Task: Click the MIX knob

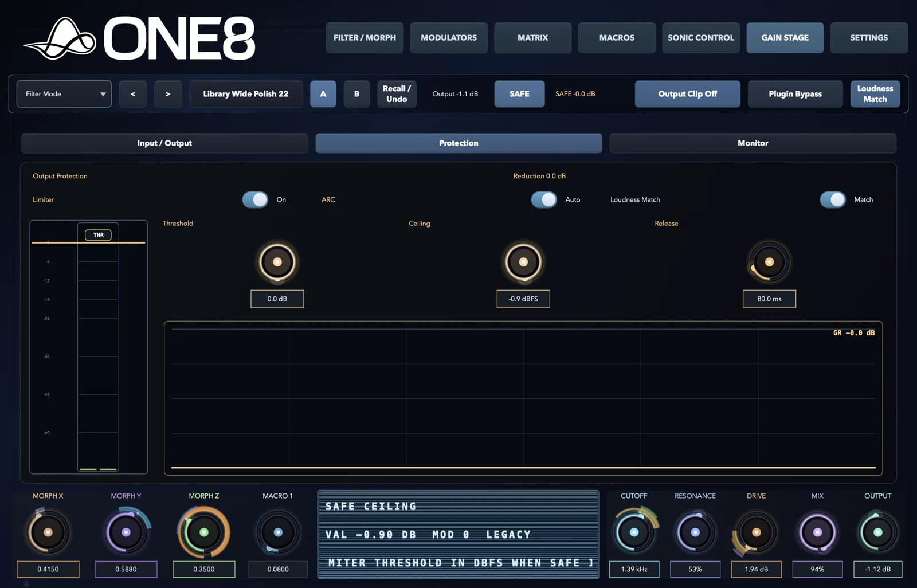Action: point(817,532)
